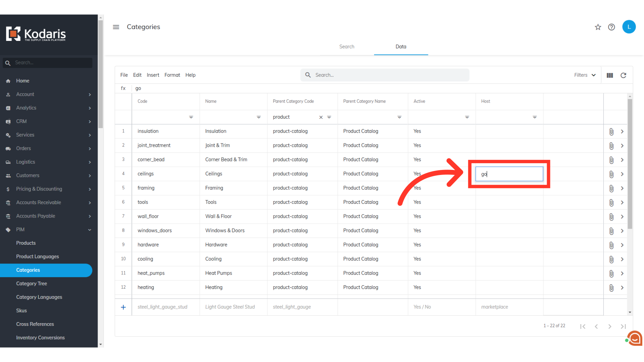Viewport: 644px width, 362px height.
Task: Open the help question mark icon
Action: (x=611, y=27)
